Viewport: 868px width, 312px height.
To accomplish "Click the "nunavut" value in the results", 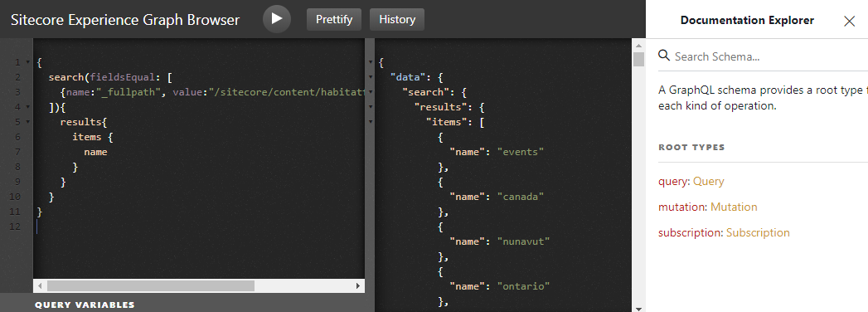I will pos(523,241).
